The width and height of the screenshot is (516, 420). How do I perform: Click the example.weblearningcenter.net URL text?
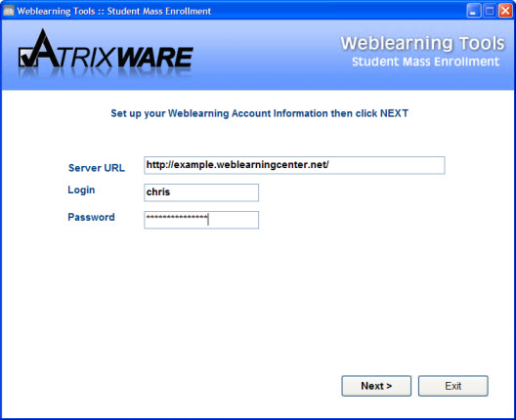(237, 164)
